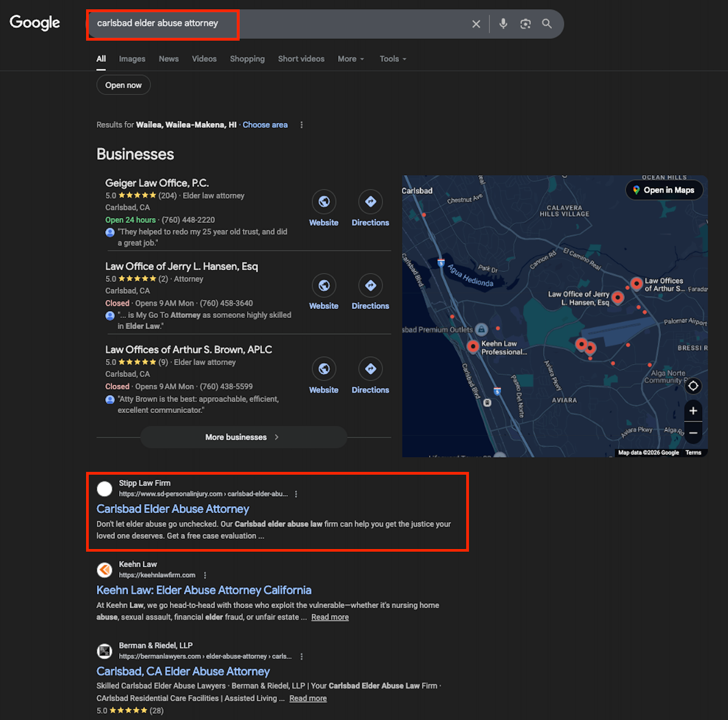Click the keehnlawfirm.com URL
This screenshot has width=728, height=720.
(157, 575)
